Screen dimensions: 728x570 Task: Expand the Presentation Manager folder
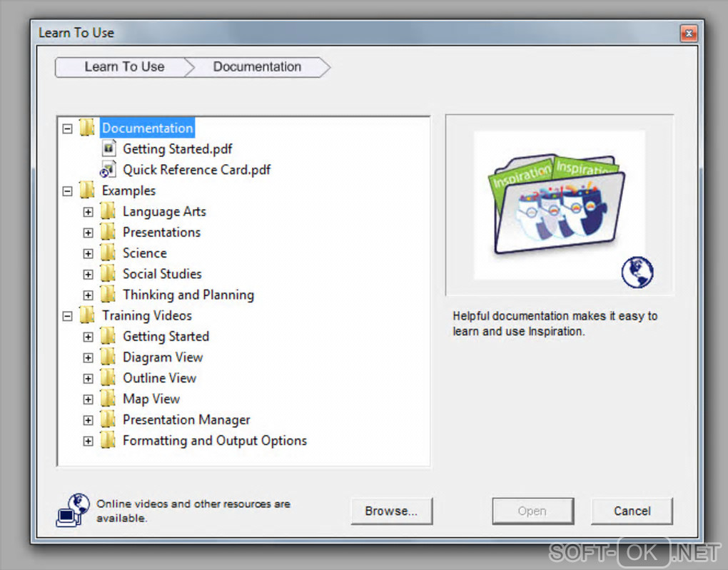coord(88,420)
